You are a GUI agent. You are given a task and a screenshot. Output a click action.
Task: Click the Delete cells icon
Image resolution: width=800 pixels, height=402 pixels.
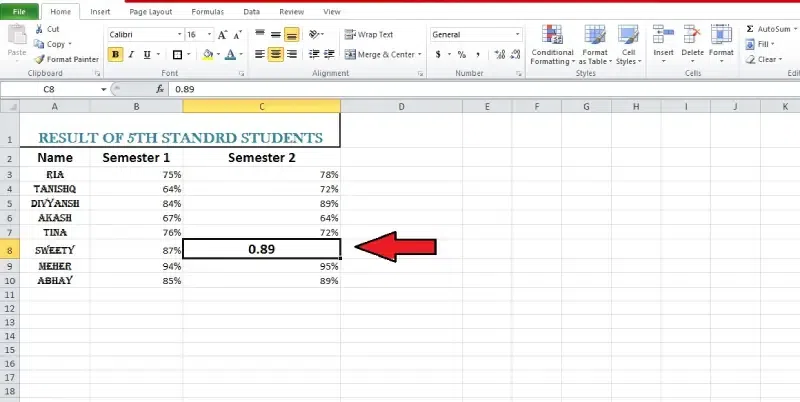692,35
